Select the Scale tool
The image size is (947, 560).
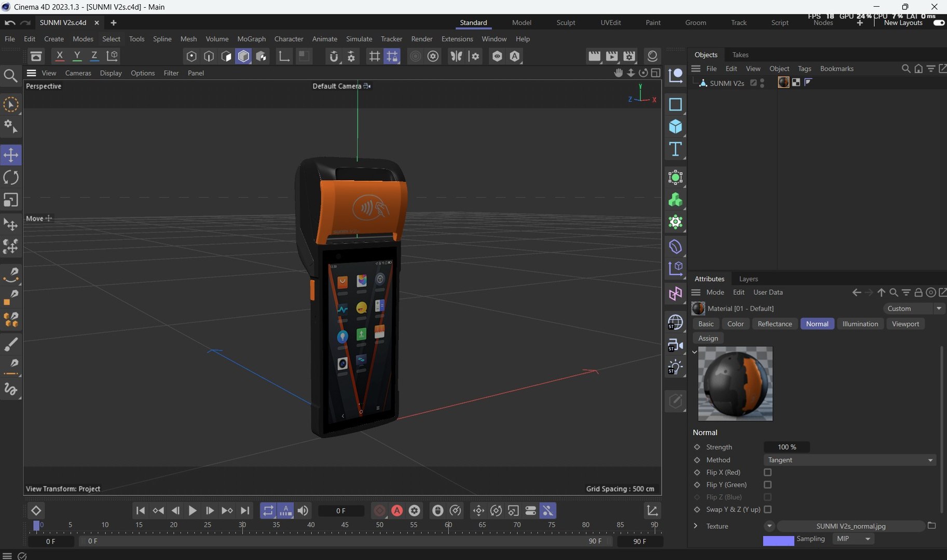pos(11,200)
